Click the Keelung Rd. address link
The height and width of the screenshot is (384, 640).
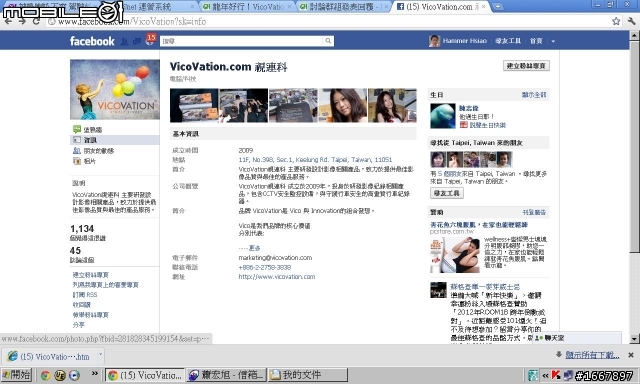coord(315,160)
